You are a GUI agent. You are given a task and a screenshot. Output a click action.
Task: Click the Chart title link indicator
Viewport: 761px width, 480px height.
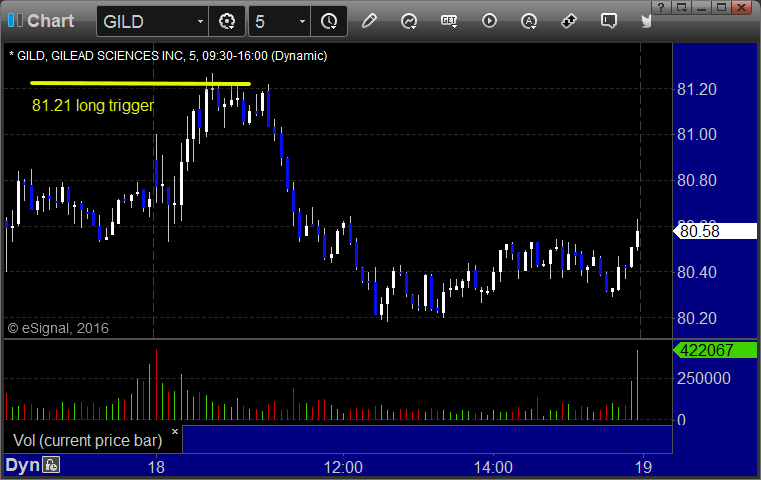pos(15,20)
